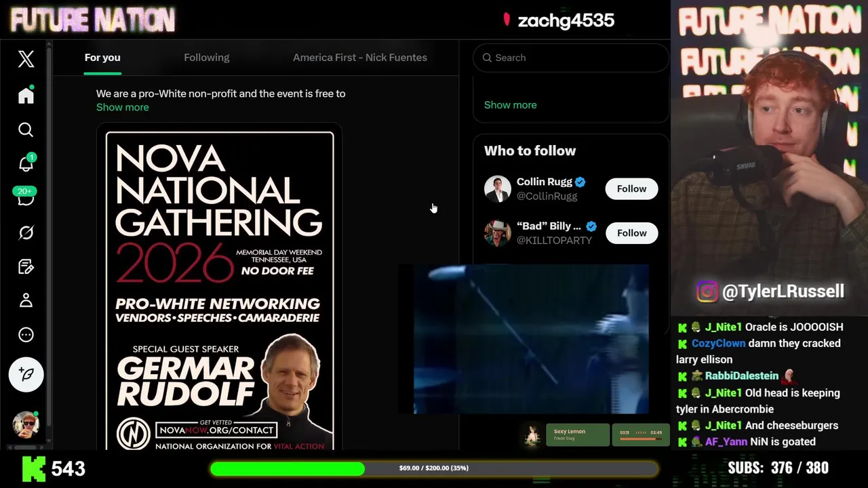Click @CollinRugg handle text
Image resolution: width=868 pixels, height=488 pixels.
tap(547, 196)
